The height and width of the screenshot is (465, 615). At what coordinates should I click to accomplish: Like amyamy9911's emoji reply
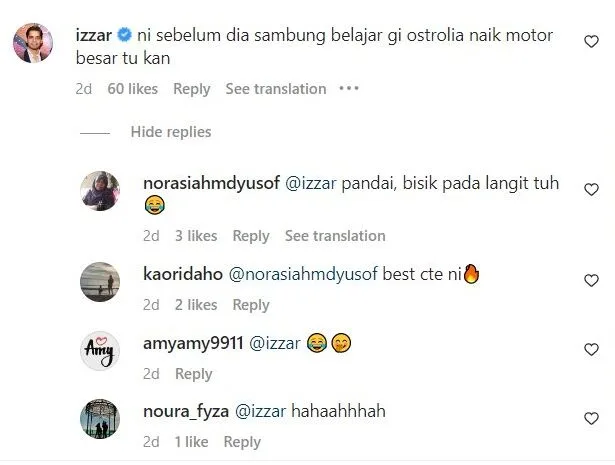click(591, 349)
